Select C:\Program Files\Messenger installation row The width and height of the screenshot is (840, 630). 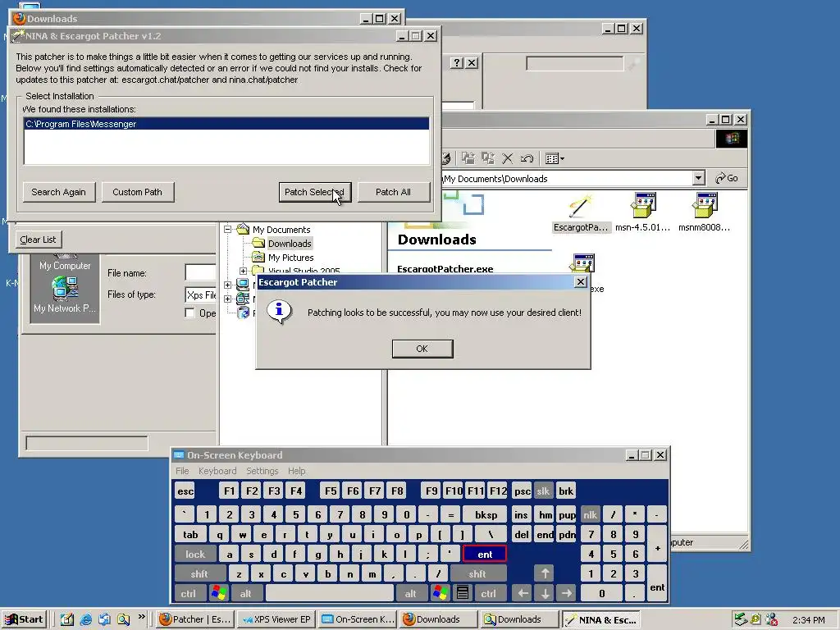click(x=226, y=124)
